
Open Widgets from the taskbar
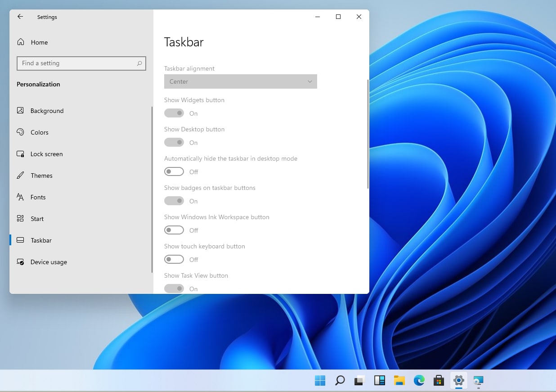point(380,381)
